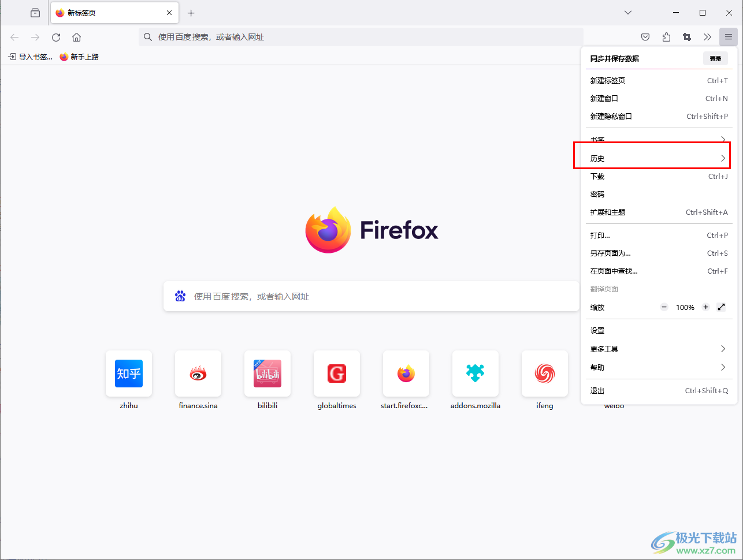Screen dimensions: 743x560
Task: Reset zoom via the 100% label
Action: point(685,307)
